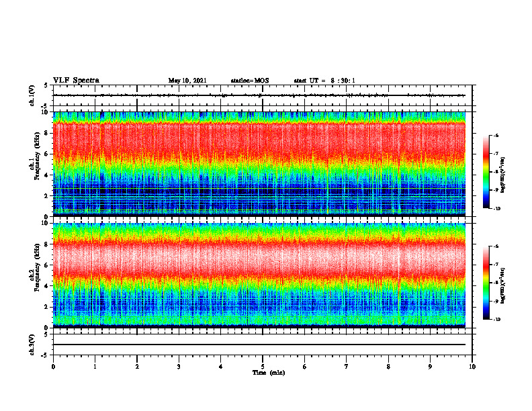Click the ch.1 color bar '-10' label
Image resolution: width=532 pixels, height=411 pixels.
click(x=496, y=209)
